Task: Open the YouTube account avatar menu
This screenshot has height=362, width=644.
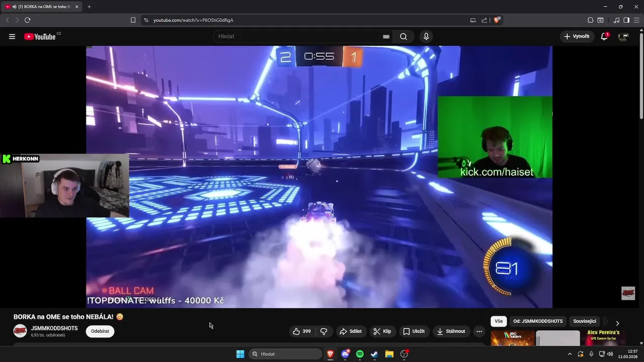Action: pyautogui.click(x=623, y=36)
